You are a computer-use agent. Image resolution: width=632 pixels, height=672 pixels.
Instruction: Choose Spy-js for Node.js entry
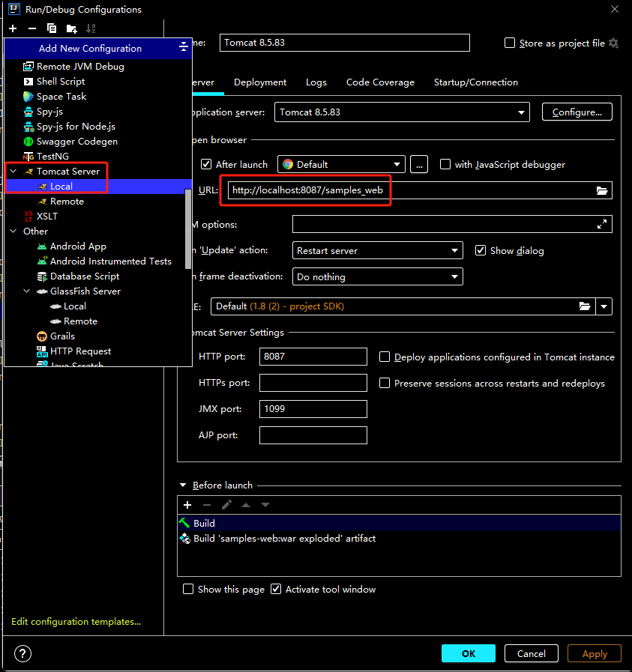pyautogui.click(x=76, y=127)
